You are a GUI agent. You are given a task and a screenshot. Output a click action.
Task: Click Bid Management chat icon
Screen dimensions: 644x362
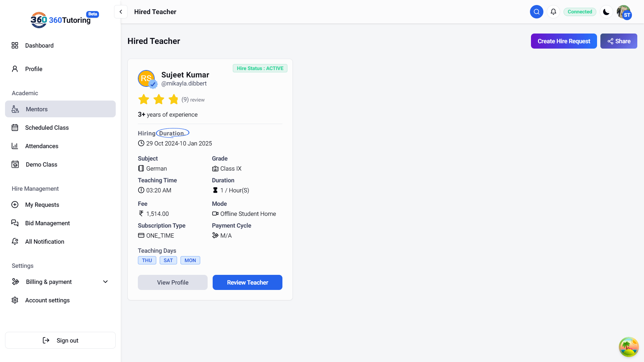click(x=15, y=223)
